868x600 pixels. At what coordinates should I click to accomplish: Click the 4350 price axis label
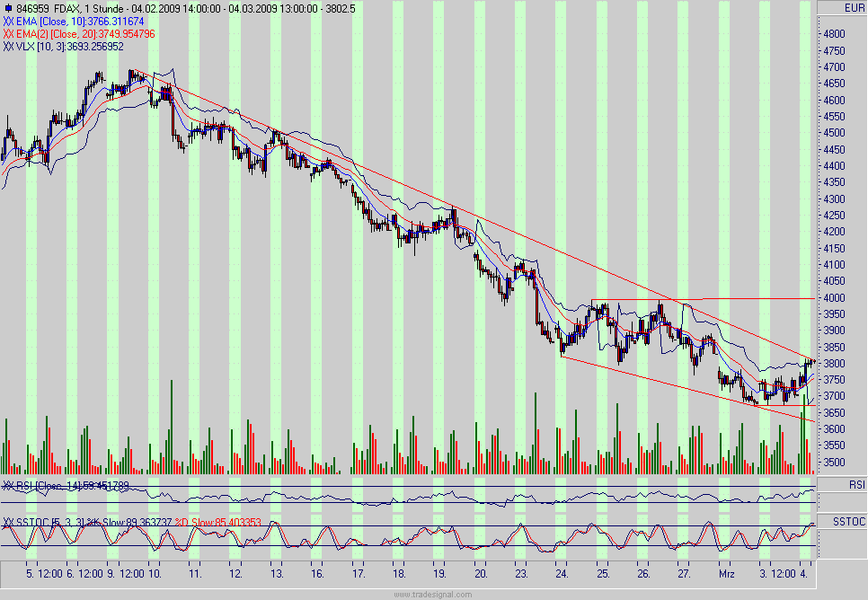(x=834, y=182)
